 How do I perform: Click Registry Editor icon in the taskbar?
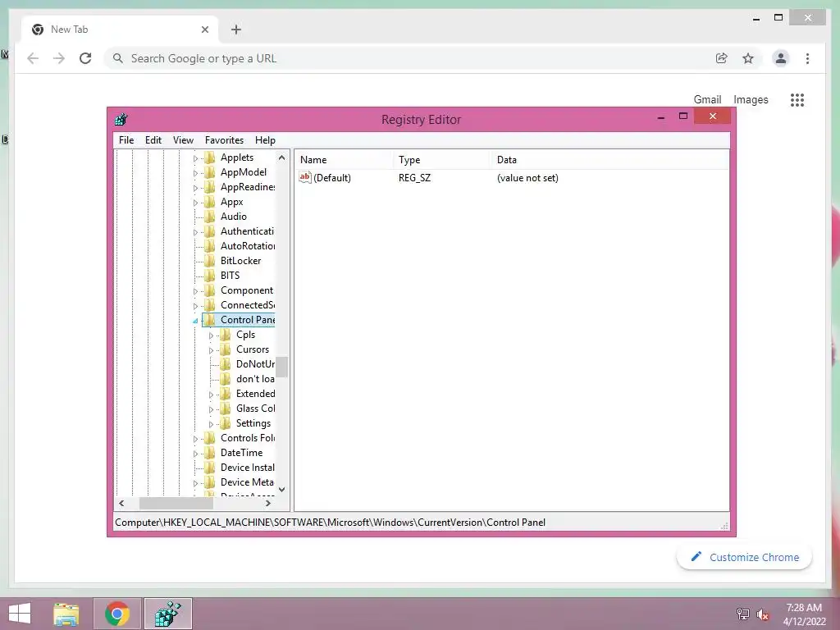click(168, 614)
